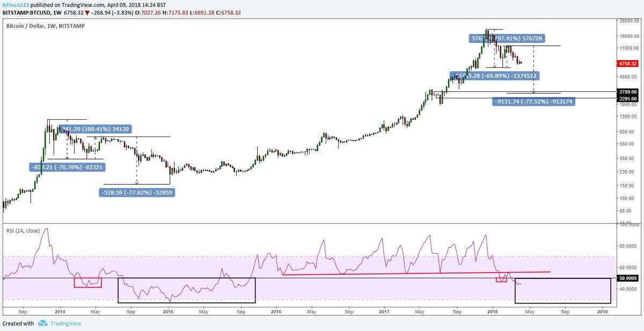Click the black 2291.00 price level label
Screen dimensions: 644x331
(x=628, y=99)
